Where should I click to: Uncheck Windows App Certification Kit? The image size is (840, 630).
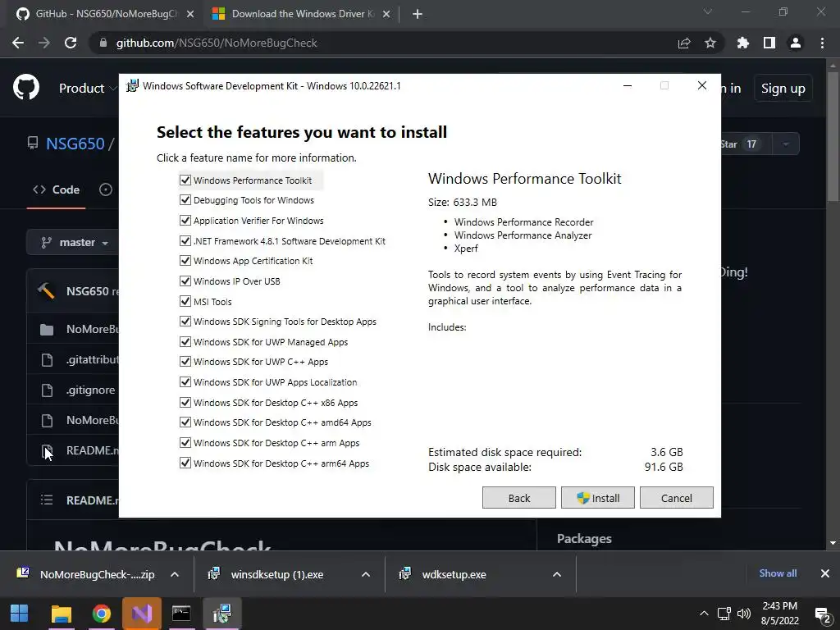[185, 260]
